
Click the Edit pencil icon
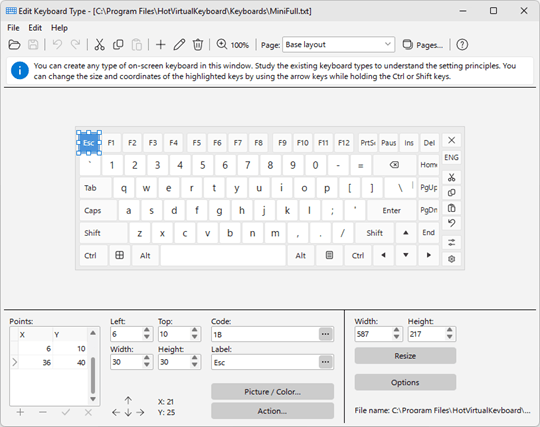coord(179,45)
